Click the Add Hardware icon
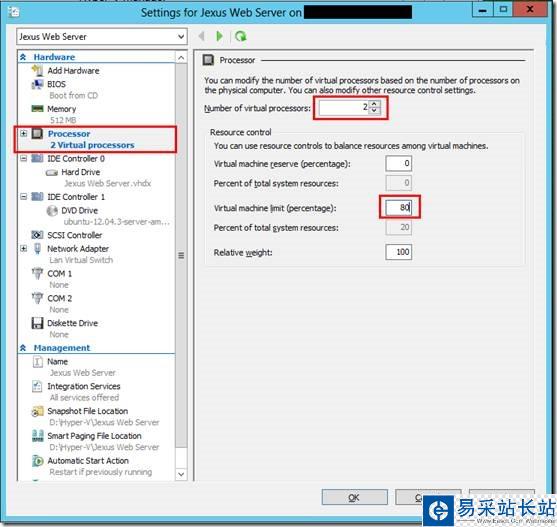The width and height of the screenshot is (557, 527). [x=37, y=70]
